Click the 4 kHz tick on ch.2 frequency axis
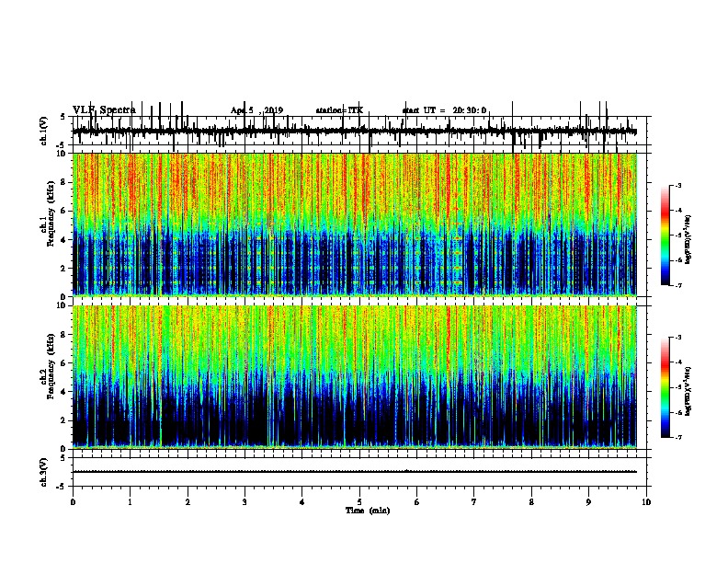This screenshot has height=563, width=728. tap(63, 392)
